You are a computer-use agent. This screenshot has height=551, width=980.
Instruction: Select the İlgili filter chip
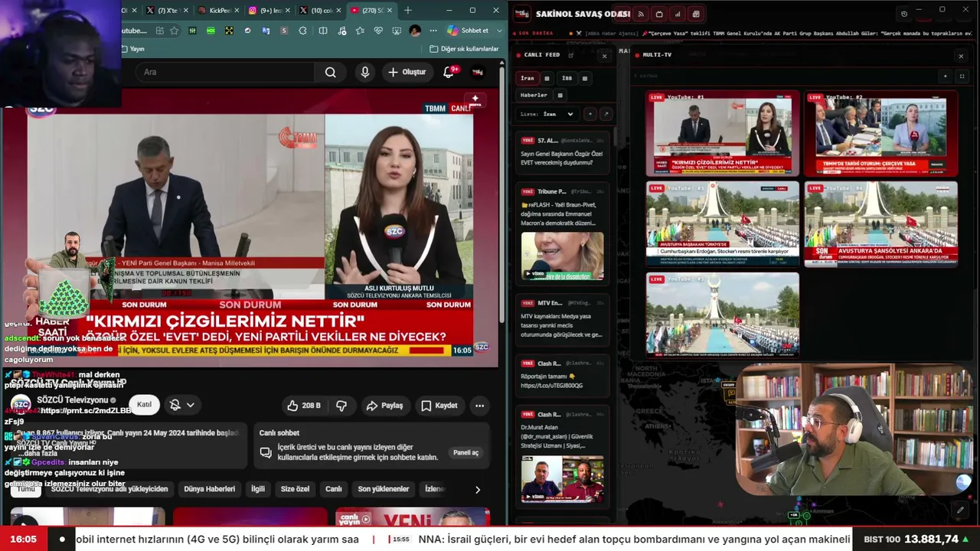(x=258, y=489)
